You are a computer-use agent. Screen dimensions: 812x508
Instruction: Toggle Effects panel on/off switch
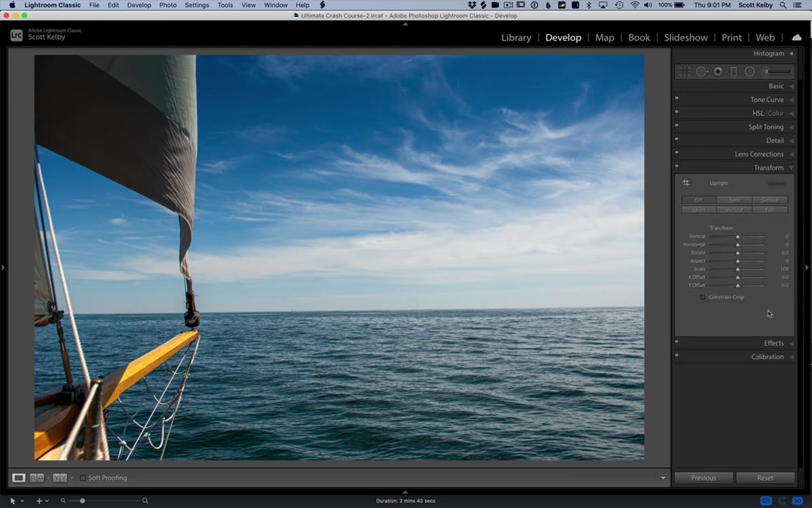[677, 343]
